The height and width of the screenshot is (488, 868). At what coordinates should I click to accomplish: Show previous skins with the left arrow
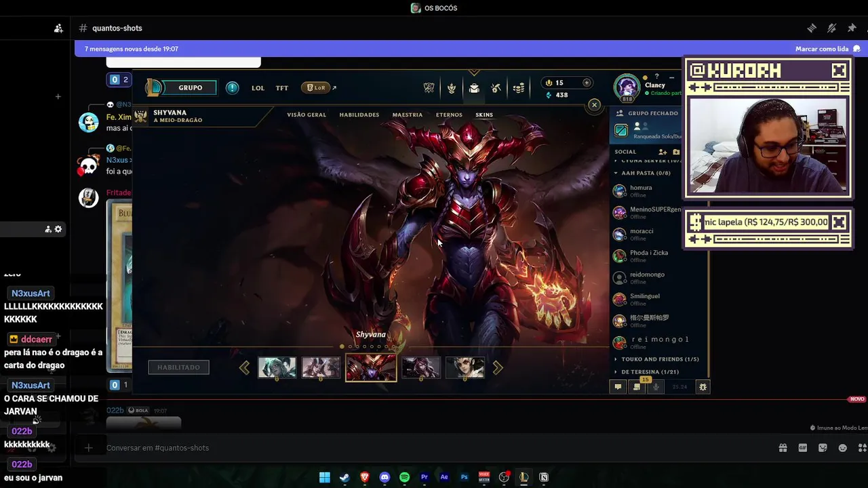(x=244, y=367)
